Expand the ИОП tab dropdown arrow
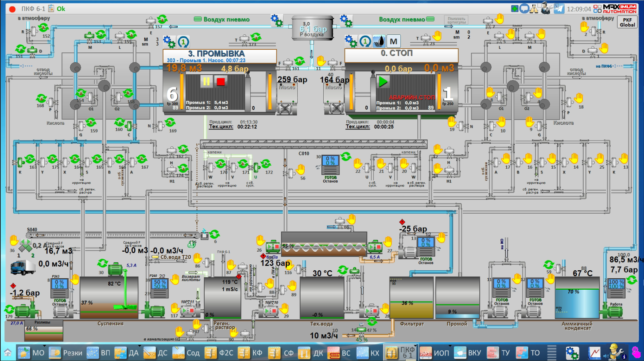Viewport: 644px width, 361px height. coord(450,346)
